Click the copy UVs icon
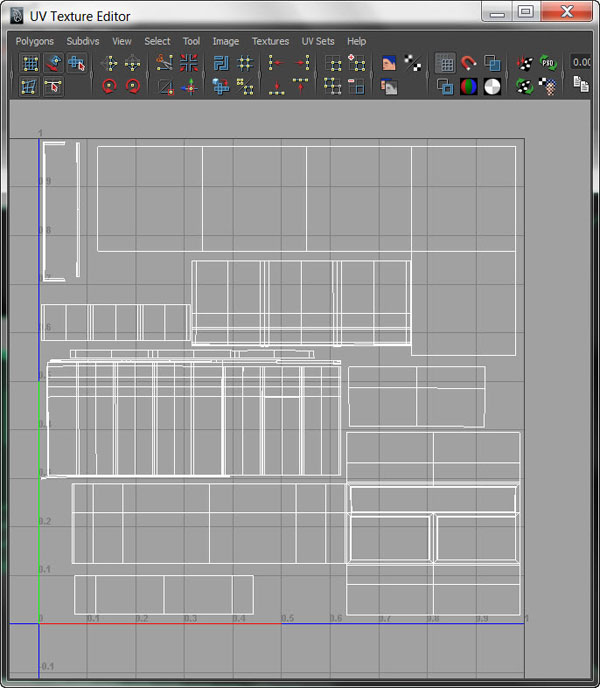This screenshot has width=600, height=688. (x=580, y=87)
